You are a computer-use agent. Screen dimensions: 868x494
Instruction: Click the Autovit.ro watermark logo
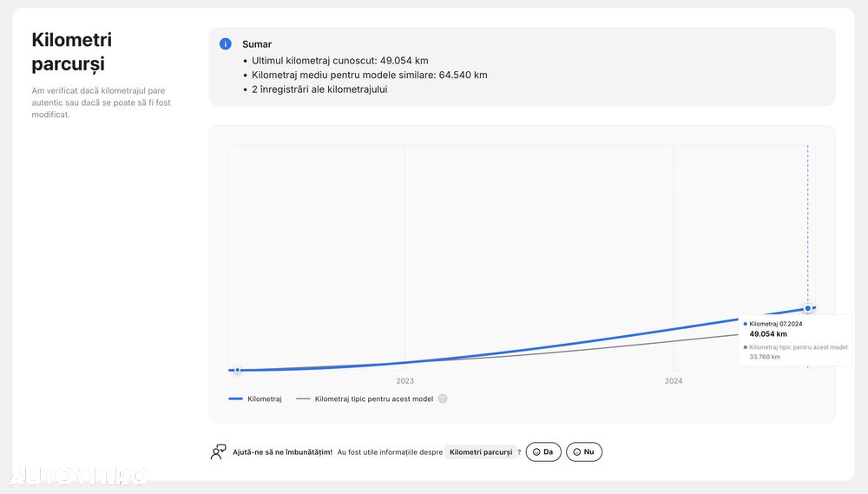pos(78,475)
